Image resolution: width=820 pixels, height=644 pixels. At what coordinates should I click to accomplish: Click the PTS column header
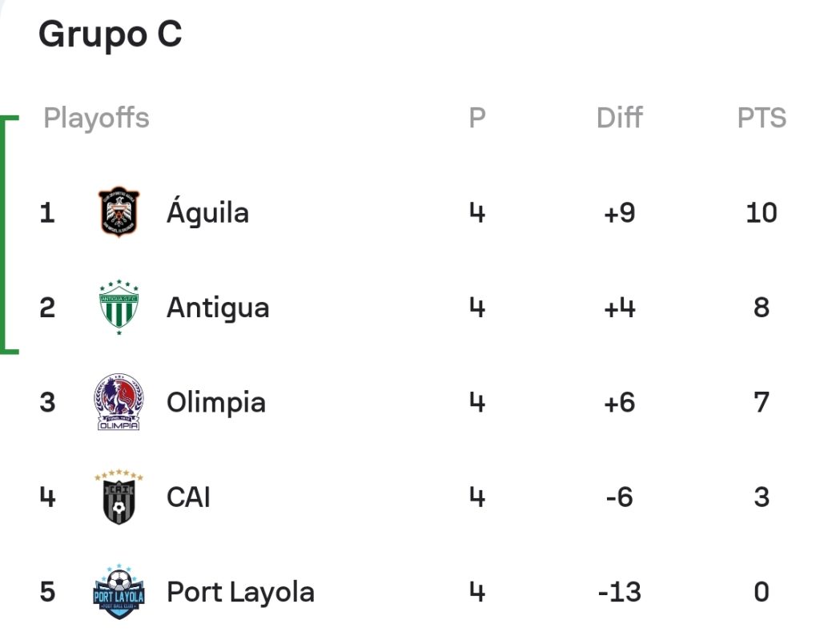pos(762,117)
